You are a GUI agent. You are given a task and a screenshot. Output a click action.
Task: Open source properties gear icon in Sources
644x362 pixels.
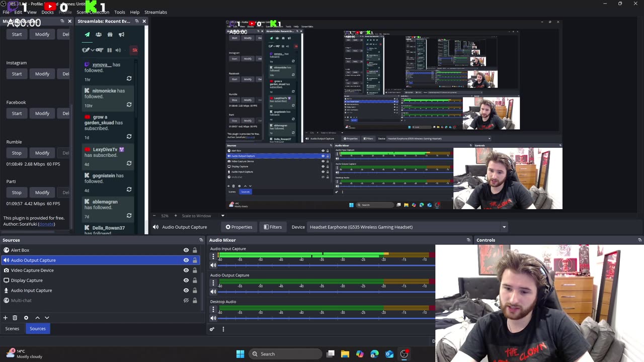[26, 318]
